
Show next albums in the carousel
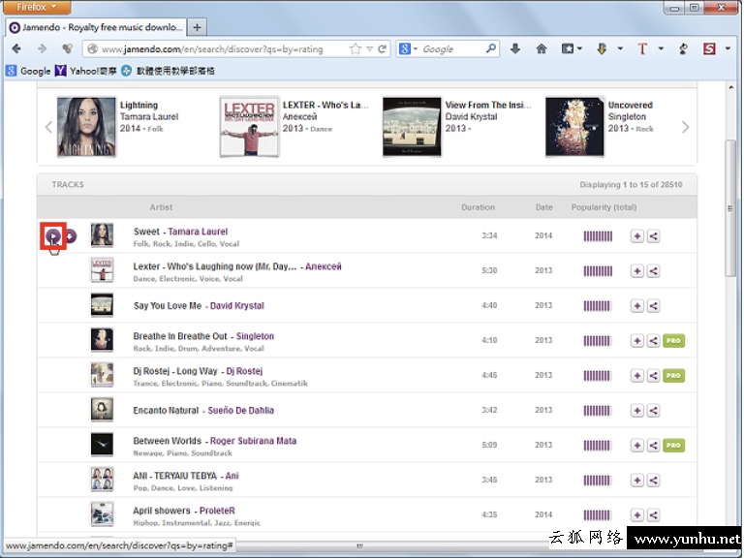coord(685,127)
